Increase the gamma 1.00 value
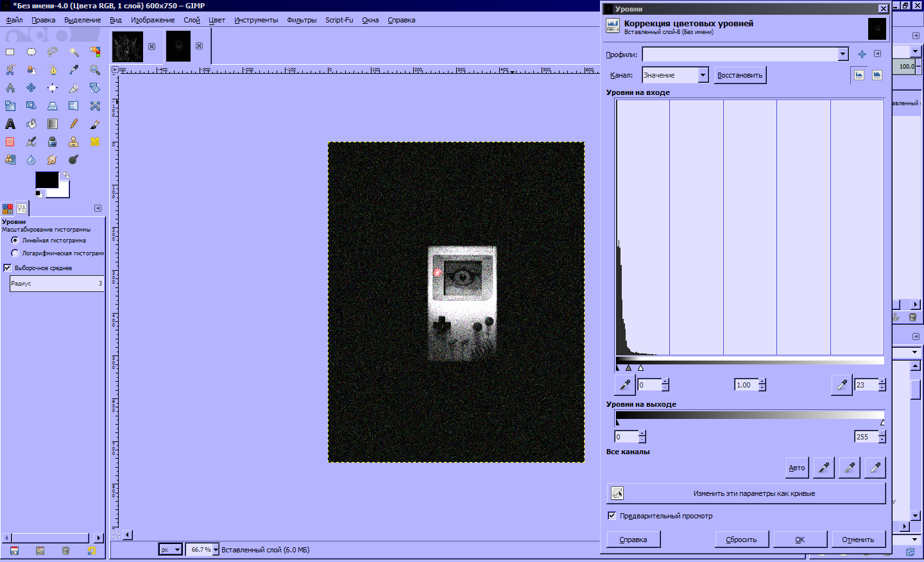924x562 pixels. [x=762, y=382]
